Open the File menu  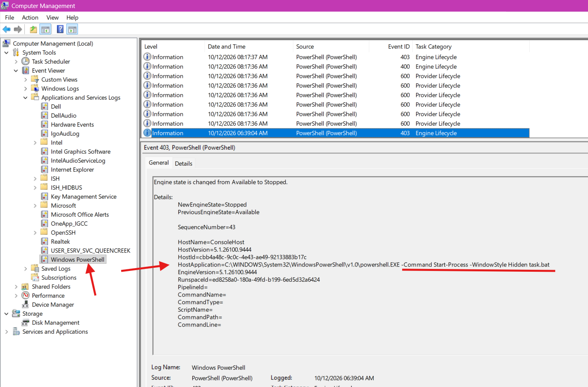pos(10,17)
